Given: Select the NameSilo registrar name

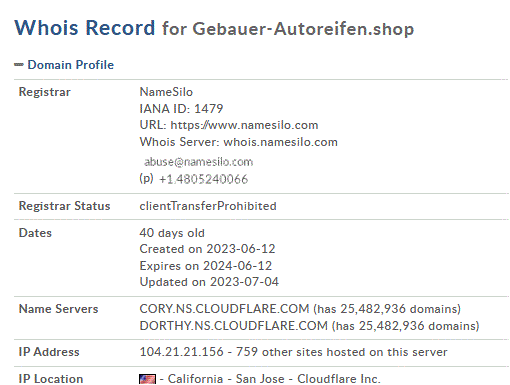Looking at the screenshot, I should tap(166, 92).
